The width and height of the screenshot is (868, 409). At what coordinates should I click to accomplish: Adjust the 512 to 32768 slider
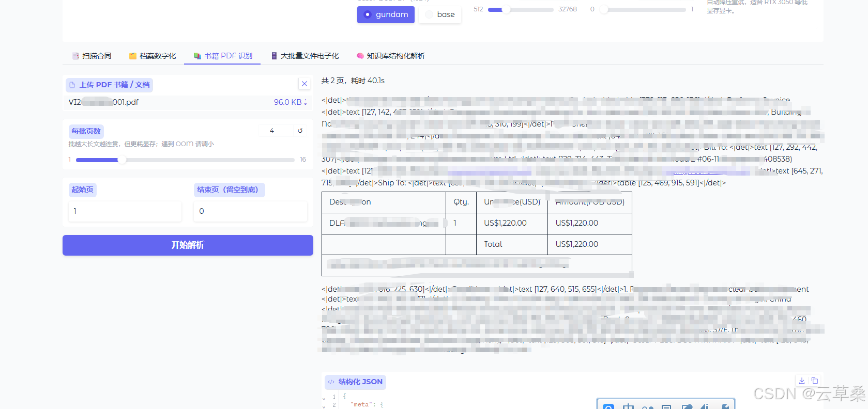(x=521, y=9)
